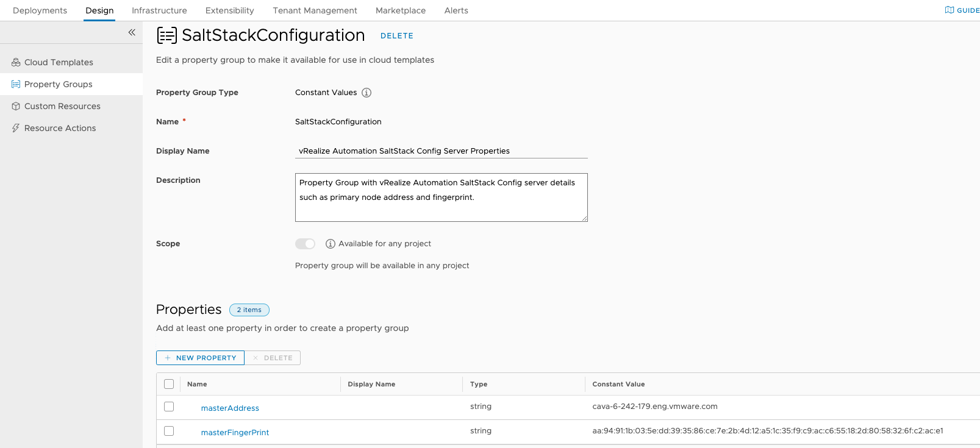This screenshot has height=448, width=980.
Task: Open Cloud Templates in the sidebar
Action: click(x=59, y=62)
